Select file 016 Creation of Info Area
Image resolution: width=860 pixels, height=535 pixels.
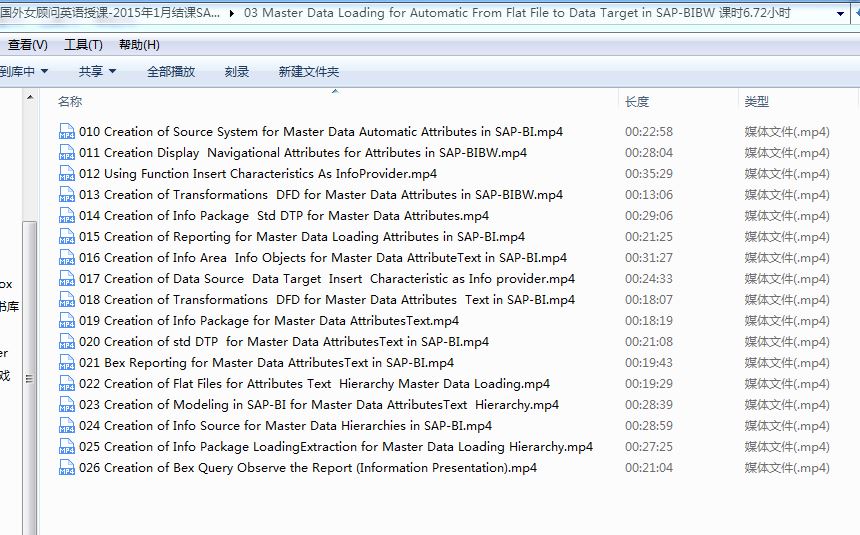pos(323,257)
